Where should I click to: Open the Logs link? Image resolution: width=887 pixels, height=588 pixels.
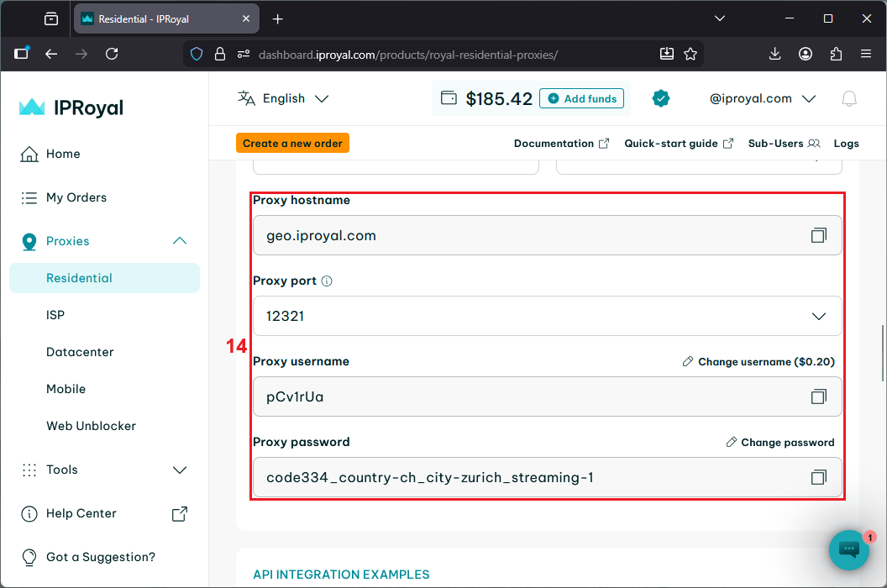click(x=847, y=144)
